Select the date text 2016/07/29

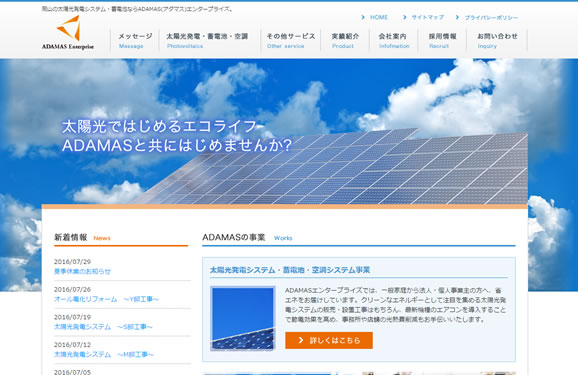click(x=72, y=262)
